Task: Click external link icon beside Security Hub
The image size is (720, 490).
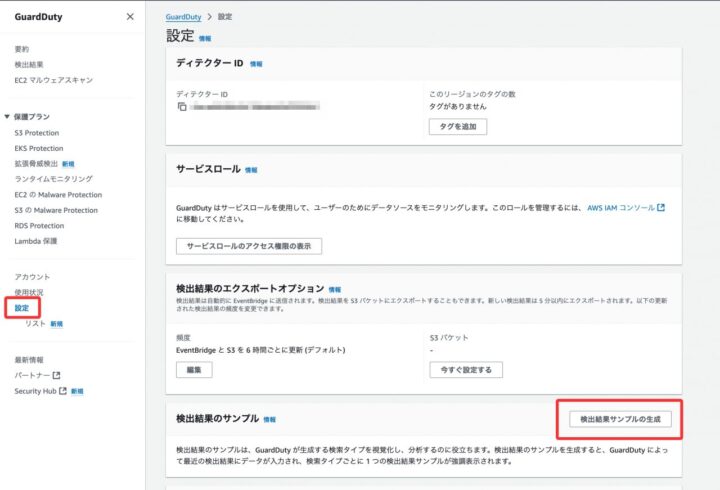Action: 62,391
